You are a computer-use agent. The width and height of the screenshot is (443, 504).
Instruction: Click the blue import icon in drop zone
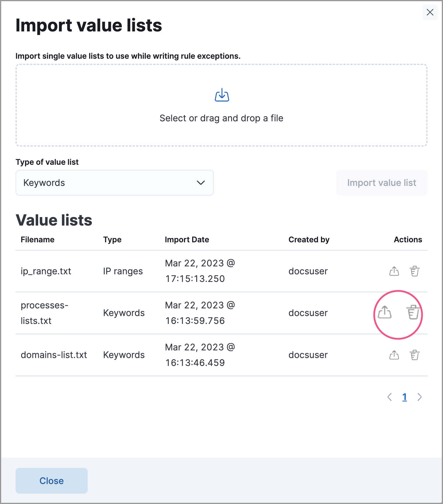pos(222,95)
